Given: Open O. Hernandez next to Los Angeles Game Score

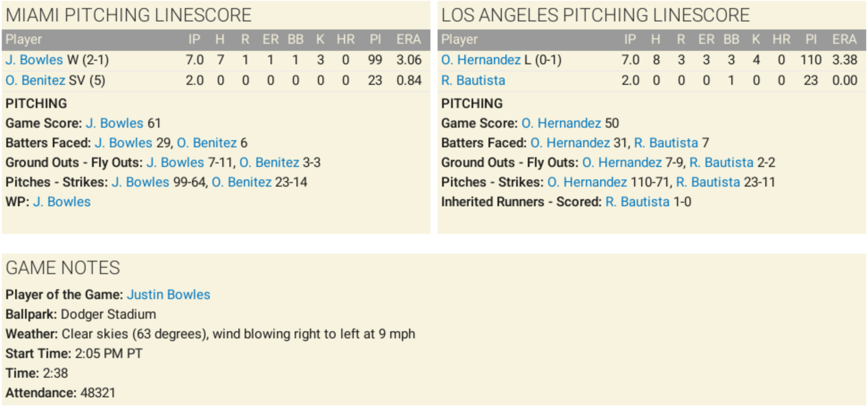Looking at the screenshot, I should pos(561,123).
